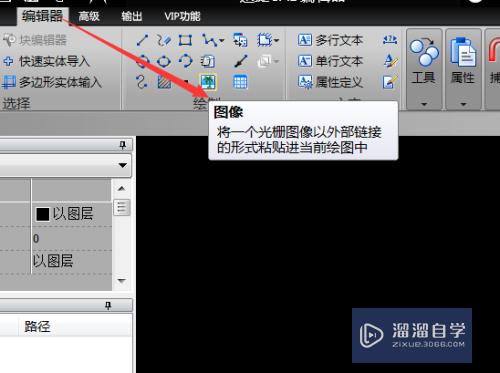Click the insert block icon
500x373 pixels.
coord(240,40)
